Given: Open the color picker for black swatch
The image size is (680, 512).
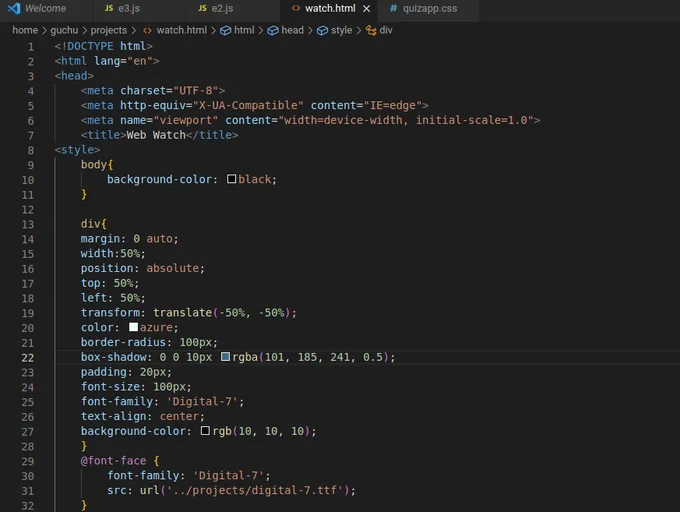Looking at the screenshot, I should [x=232, y=179].
